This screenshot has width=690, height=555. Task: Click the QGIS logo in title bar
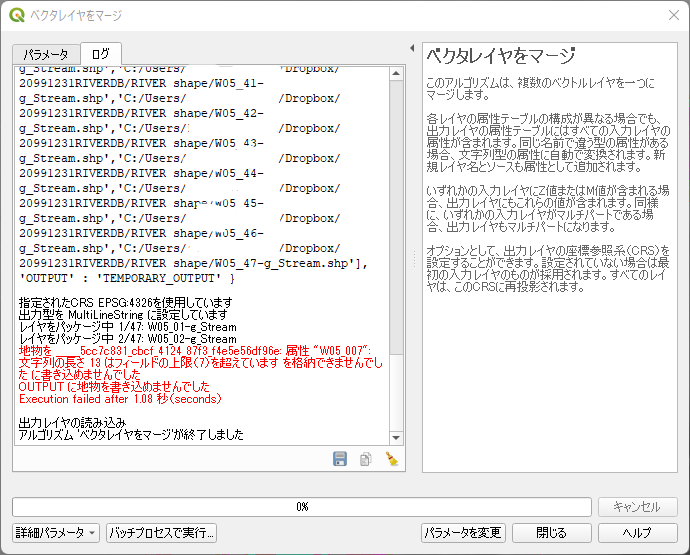pos(16,15)
